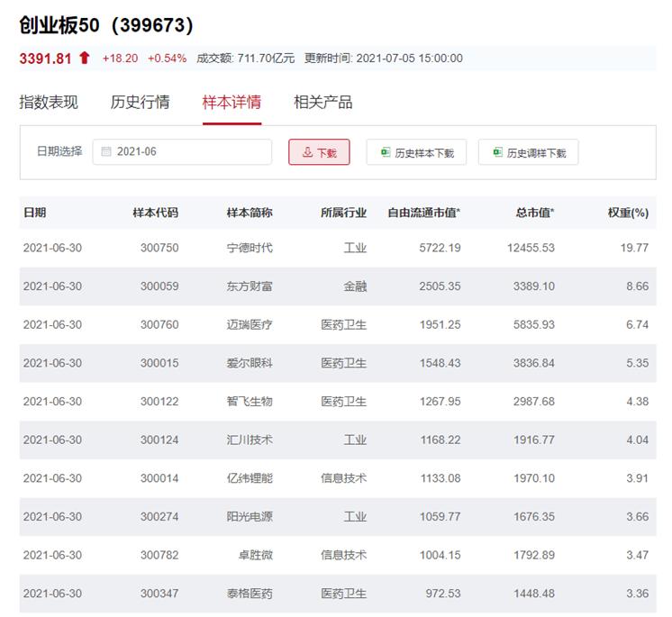Click the Excel icon on 历史调样下载
The height and width of the screenshot is (617, 672).
(x=497, y=151)
